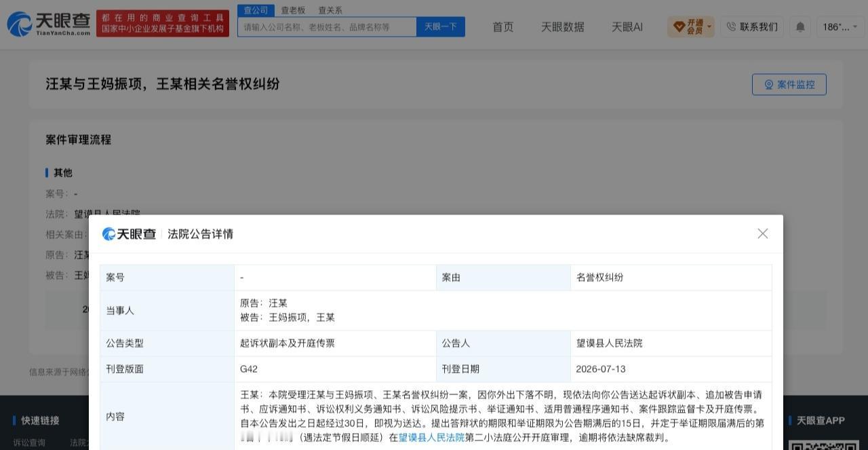Click the 联系我们 contact button
The image size is (868, 450).
tap(752, 26)
